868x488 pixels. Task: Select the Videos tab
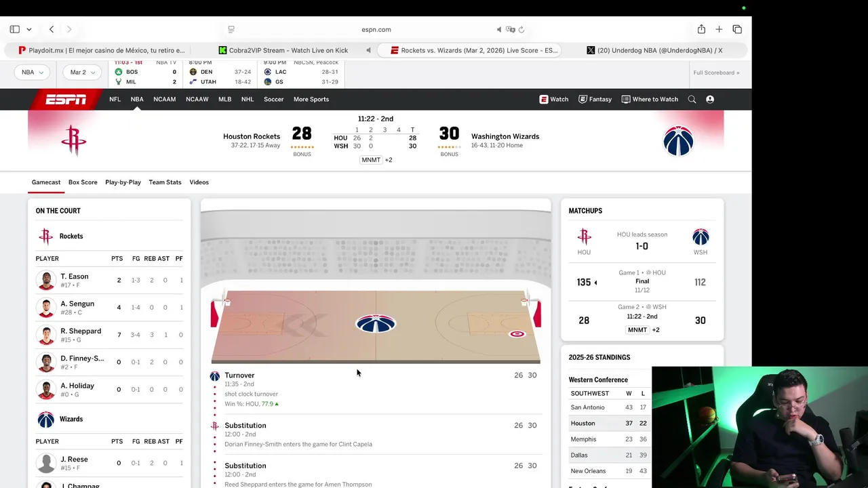coord(199,182)
